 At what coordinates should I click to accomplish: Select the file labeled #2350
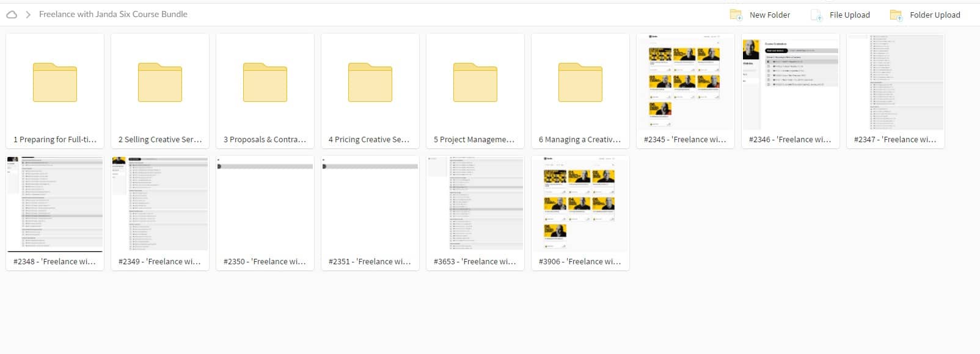click(265, 262)
